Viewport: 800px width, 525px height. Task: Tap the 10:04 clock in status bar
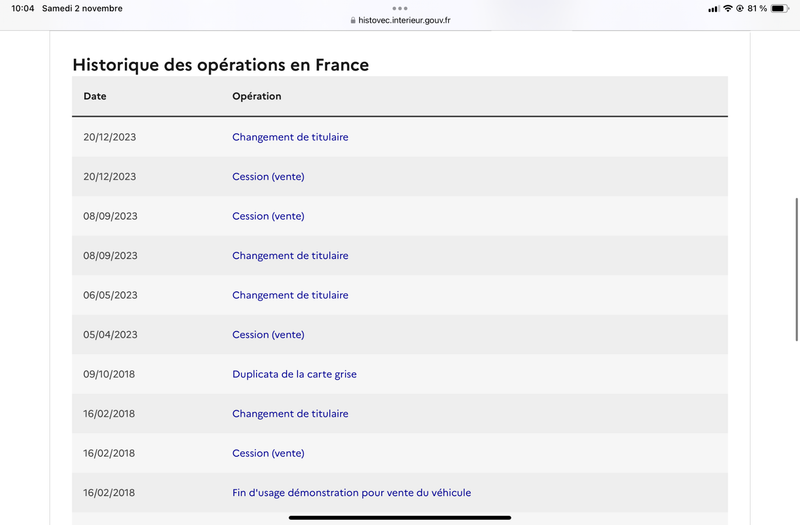[22, 8]
